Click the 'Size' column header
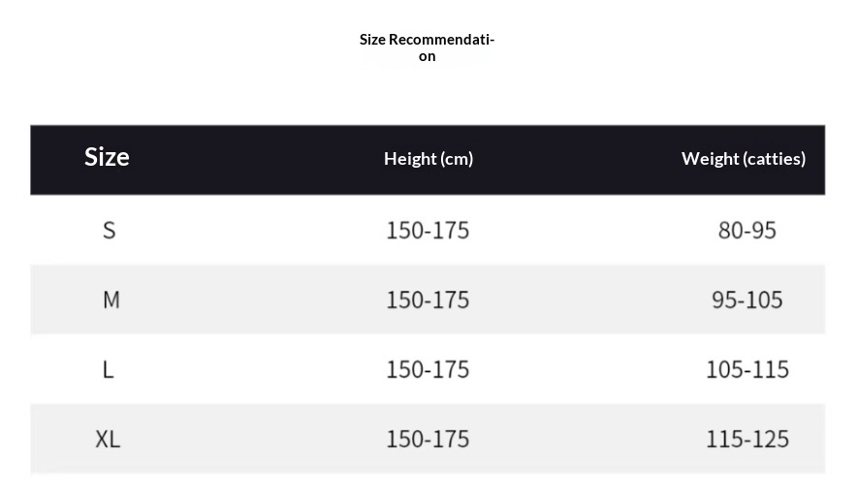Viewport: 858px width, 504px height. (107, 157)
